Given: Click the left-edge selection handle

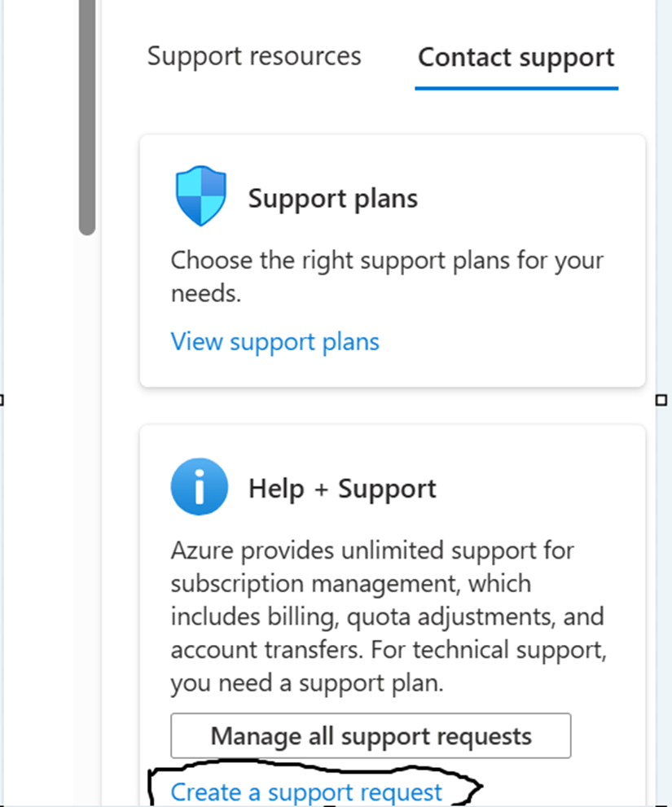Looking at the screenshot, I should click(x=2, y=400).
